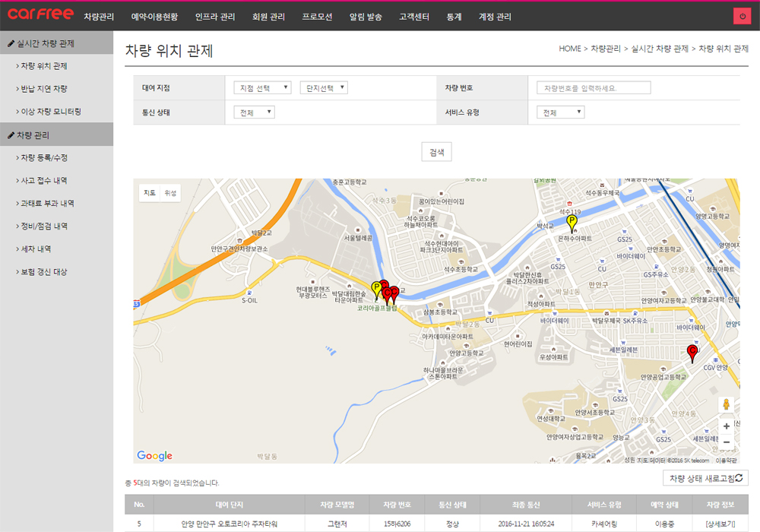Click the 그랜저 model name cell
This screenshot has width=760, height=532.
pyautogui.click(x=337, y=524)
